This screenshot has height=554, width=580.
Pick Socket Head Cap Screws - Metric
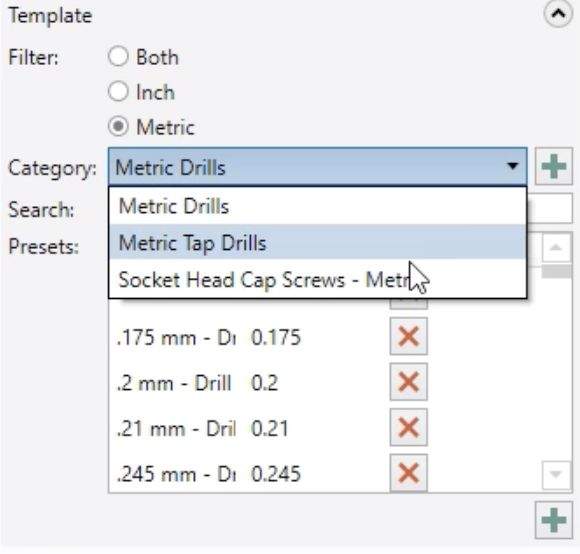click(x=318, y=279)
